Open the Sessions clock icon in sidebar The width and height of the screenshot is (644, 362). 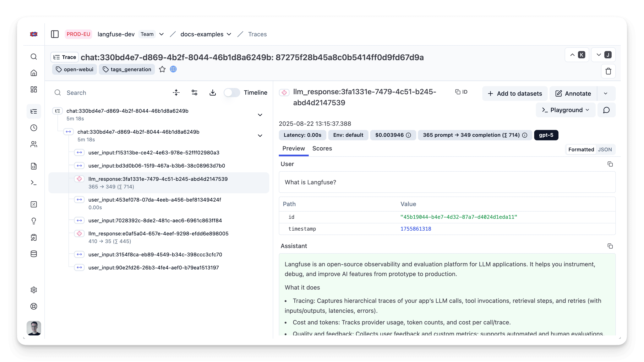[34, 128]
